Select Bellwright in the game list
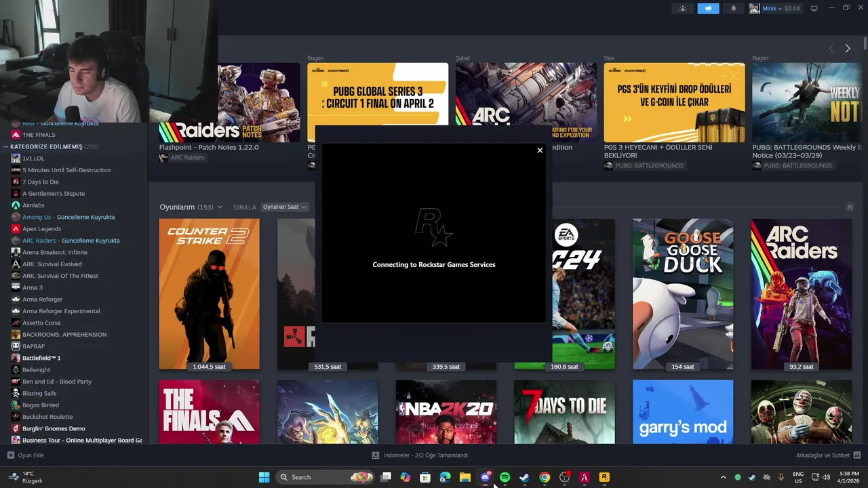 pos(36,369)
